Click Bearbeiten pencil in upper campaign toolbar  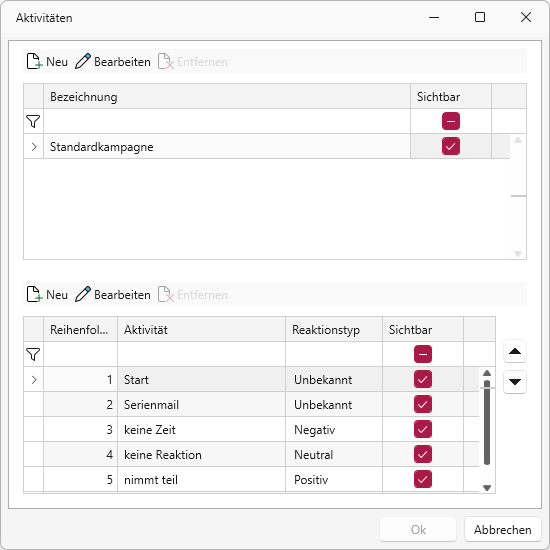pos(83,61)
